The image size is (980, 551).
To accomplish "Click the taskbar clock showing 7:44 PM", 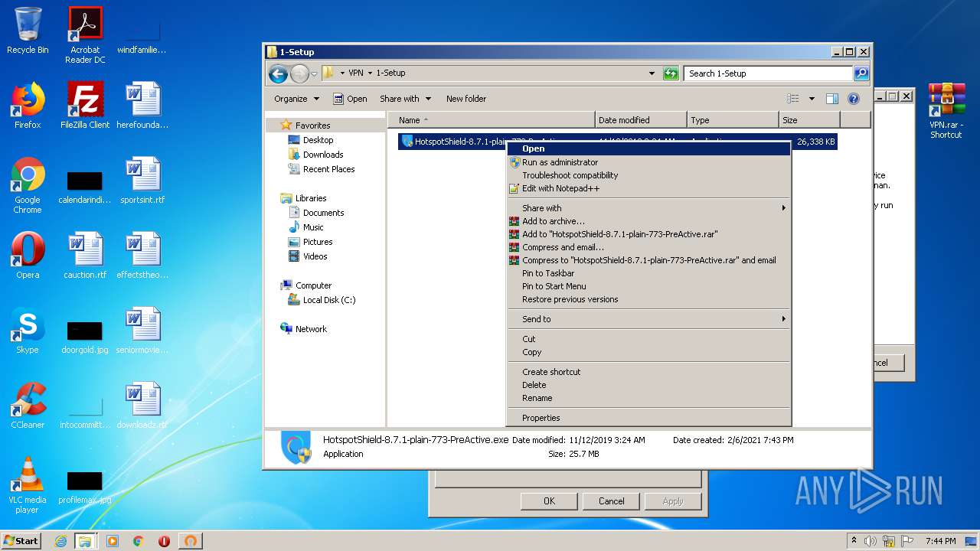I will coord(940,541).
